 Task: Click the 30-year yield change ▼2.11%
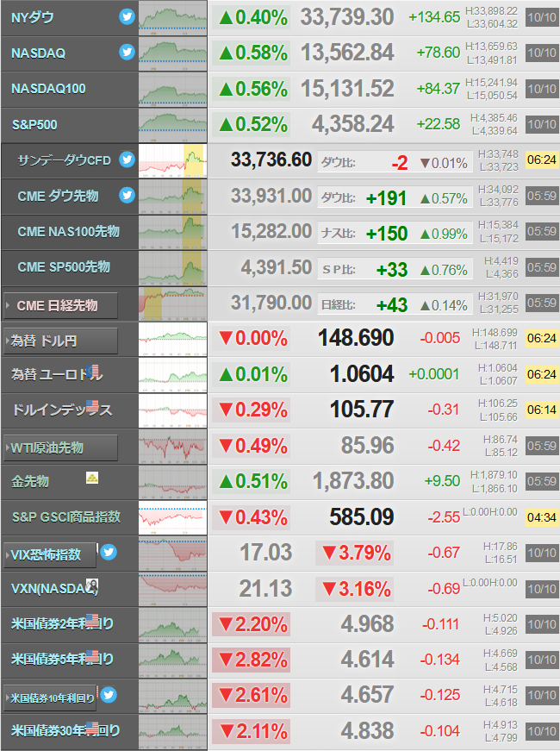tap(252, 731)
